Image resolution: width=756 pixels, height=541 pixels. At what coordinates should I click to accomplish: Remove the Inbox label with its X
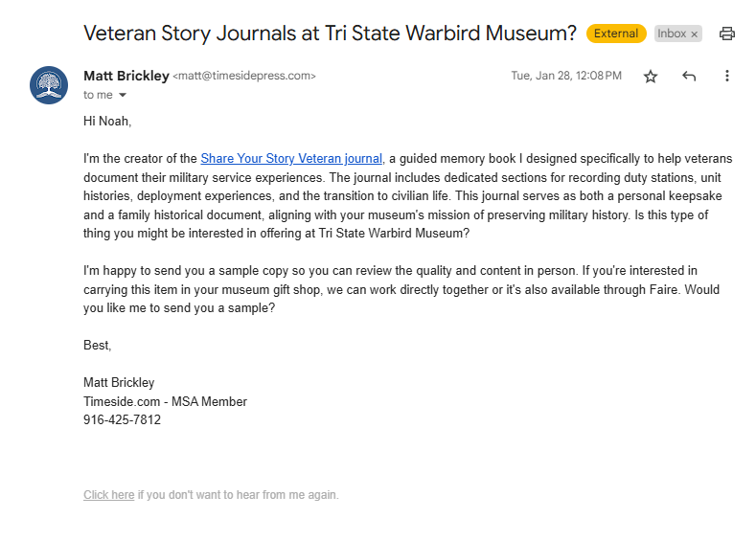point(695,34)
